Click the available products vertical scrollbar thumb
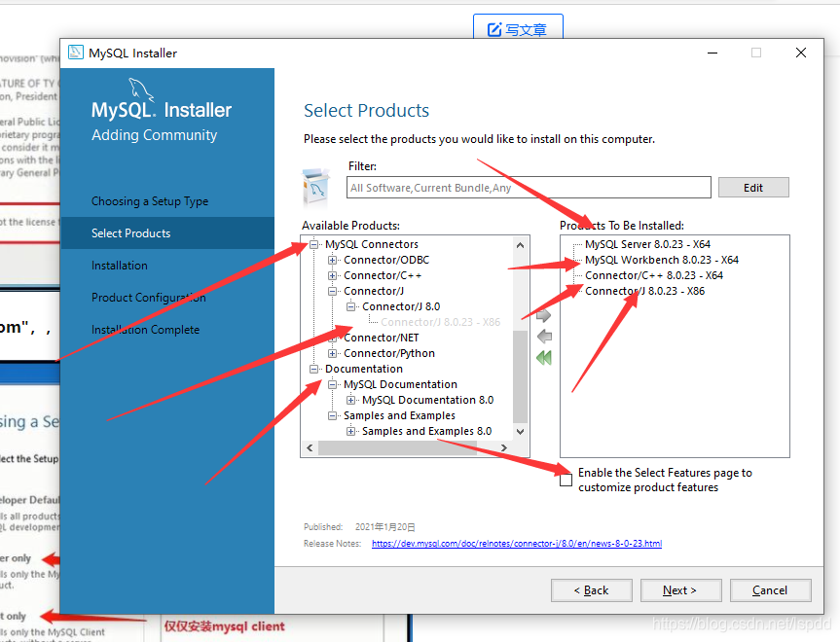The height and width of the screenshot is (642, 840). click(520, 377)
